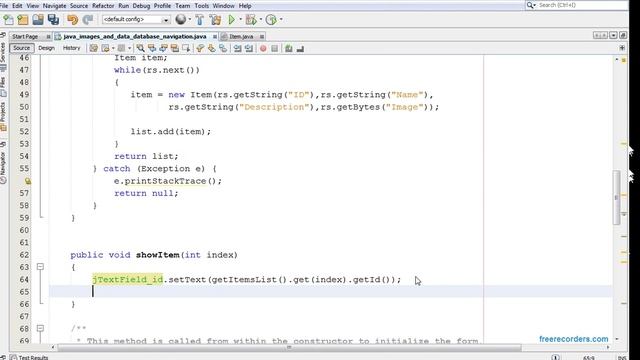Open the Refactor menu

click(x=103, y=6)
